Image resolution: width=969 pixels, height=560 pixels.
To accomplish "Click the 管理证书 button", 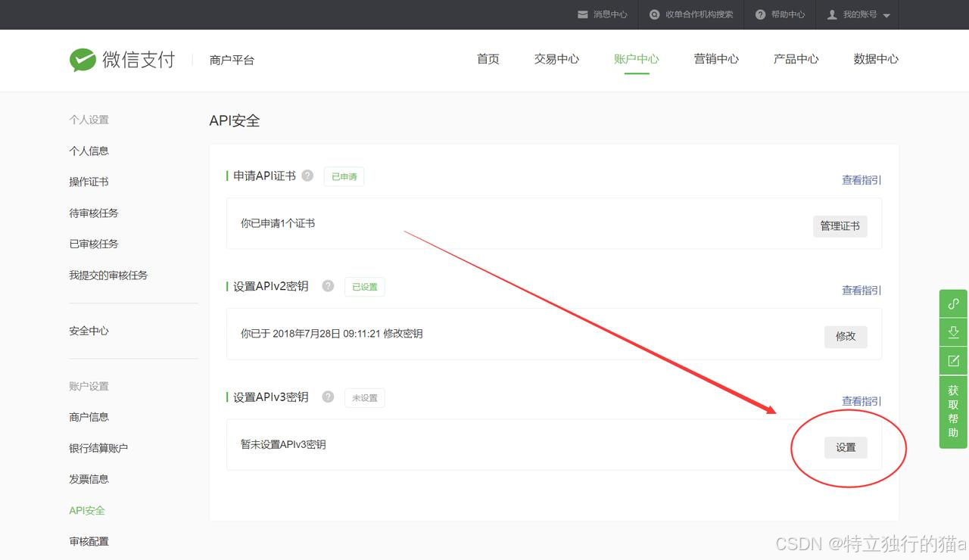I will 840,226.
